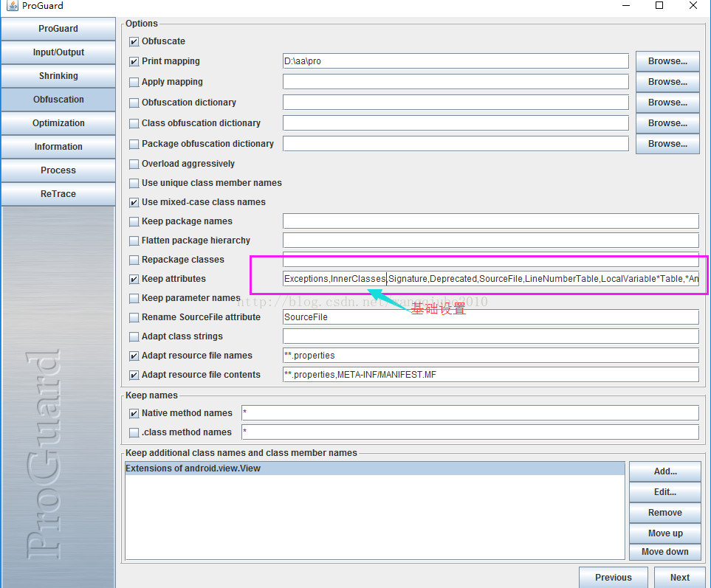Enable Use unique class member names
The height and width of the screenshot is (588, 711).
pyautogui.click(x=134, y=184)
